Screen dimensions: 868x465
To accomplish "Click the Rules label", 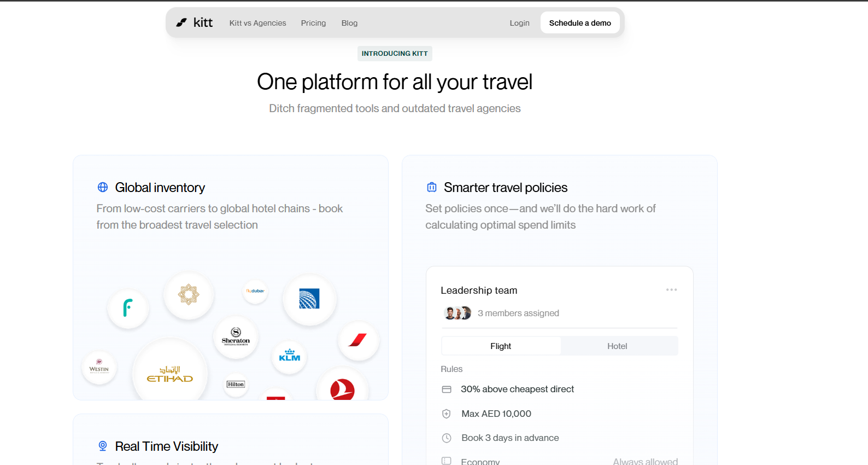I will [x=451, y=369].
